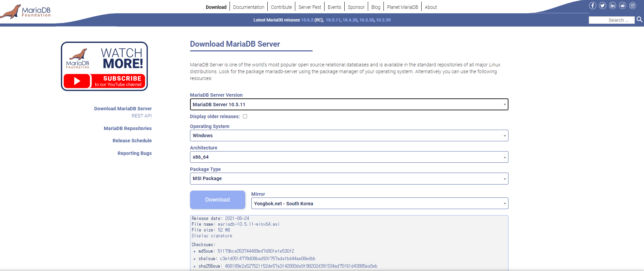Select the Server Fest menu item
644x271 pixels.
[x=310, y=7]
